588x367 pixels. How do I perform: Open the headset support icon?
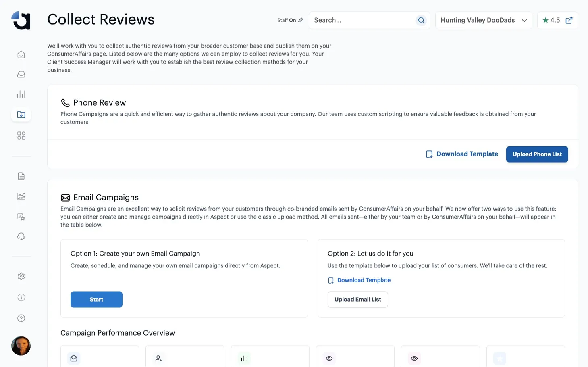(21, 236)
